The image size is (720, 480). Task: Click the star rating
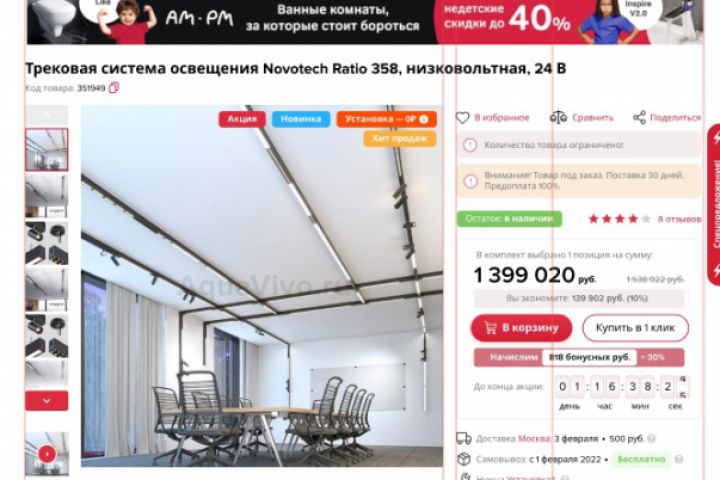[620, 219]
